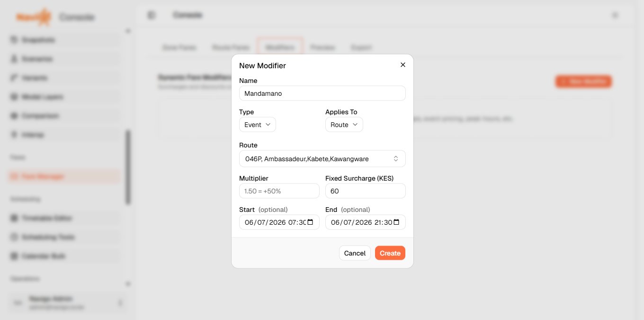
Task: Click the Comparison icon in the sidebar
Action: (x=14, y=116)
